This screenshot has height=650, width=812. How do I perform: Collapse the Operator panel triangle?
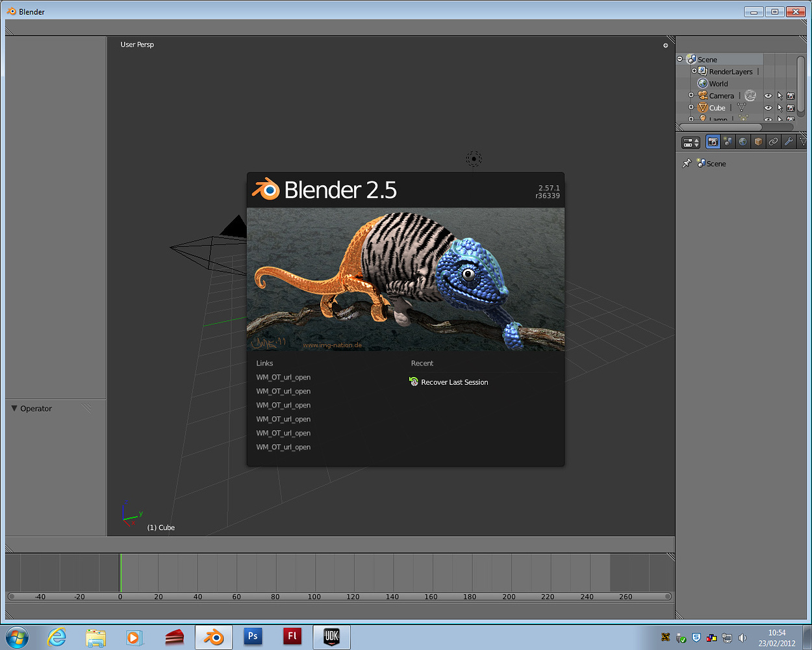[14, 408]
